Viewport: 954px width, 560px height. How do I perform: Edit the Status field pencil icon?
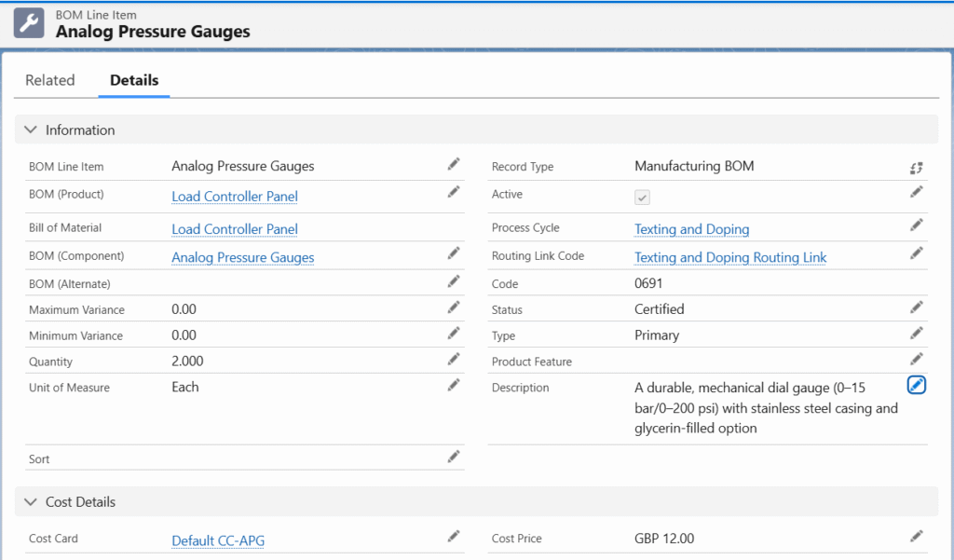[916, 307]
